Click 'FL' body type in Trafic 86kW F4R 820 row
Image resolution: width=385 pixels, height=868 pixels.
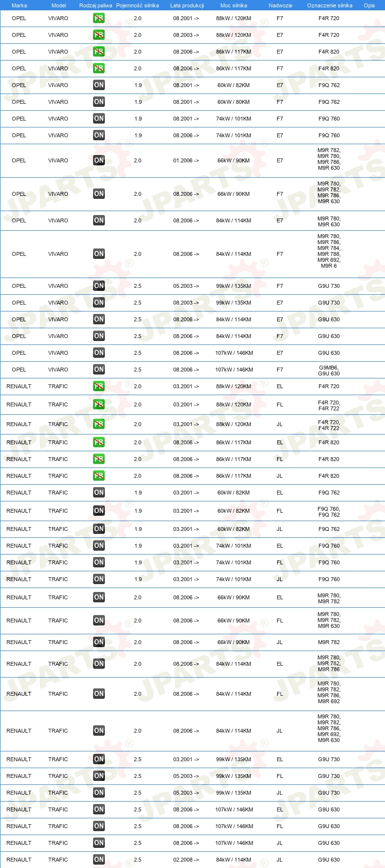(280, 459)
